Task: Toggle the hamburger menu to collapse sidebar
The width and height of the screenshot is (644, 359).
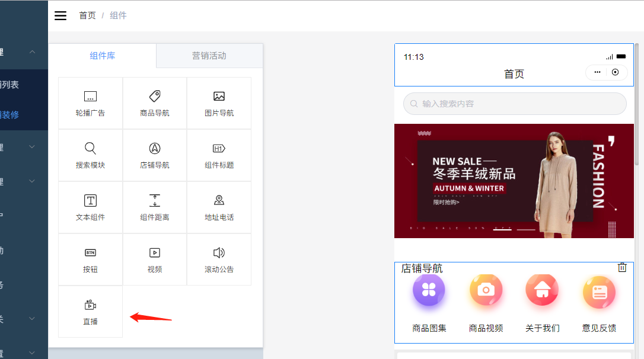Action: pyautogui.click(x=60, y=15)
